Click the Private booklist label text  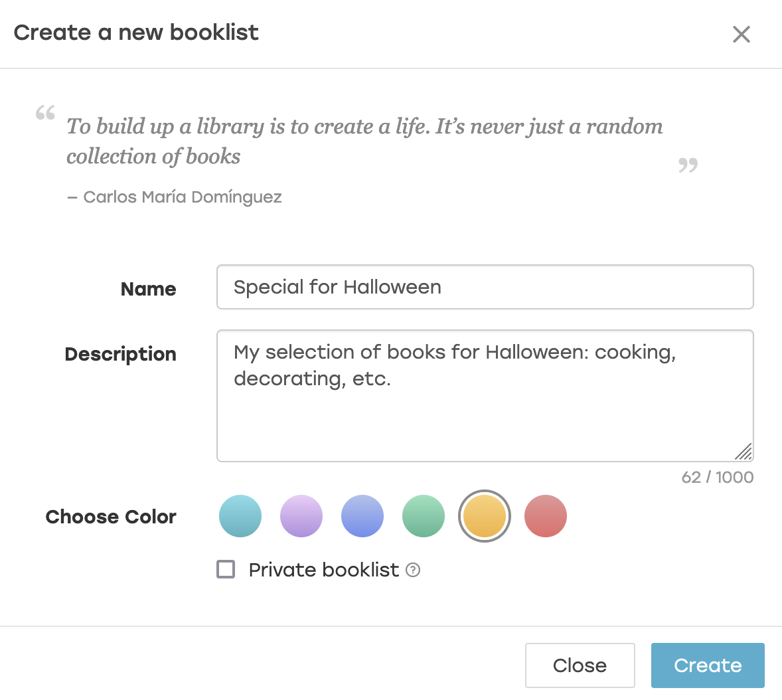click(324, 570)
